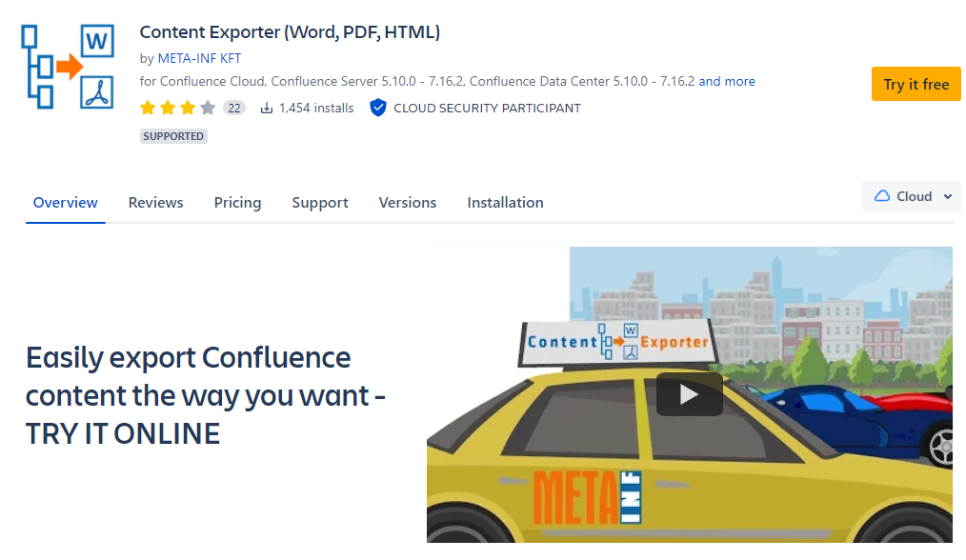Go to the Pricing tab
The image size is (966, 560).
point(238,203)
